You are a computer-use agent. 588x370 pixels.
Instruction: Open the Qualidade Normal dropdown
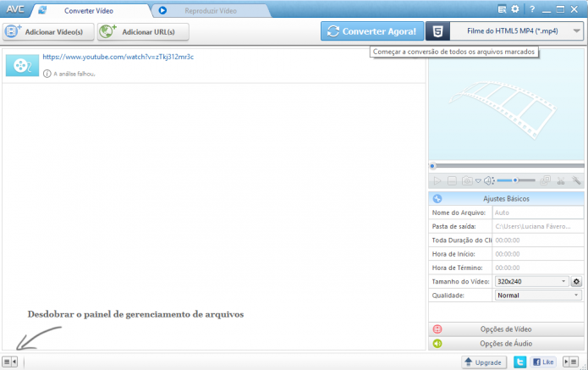538,295
